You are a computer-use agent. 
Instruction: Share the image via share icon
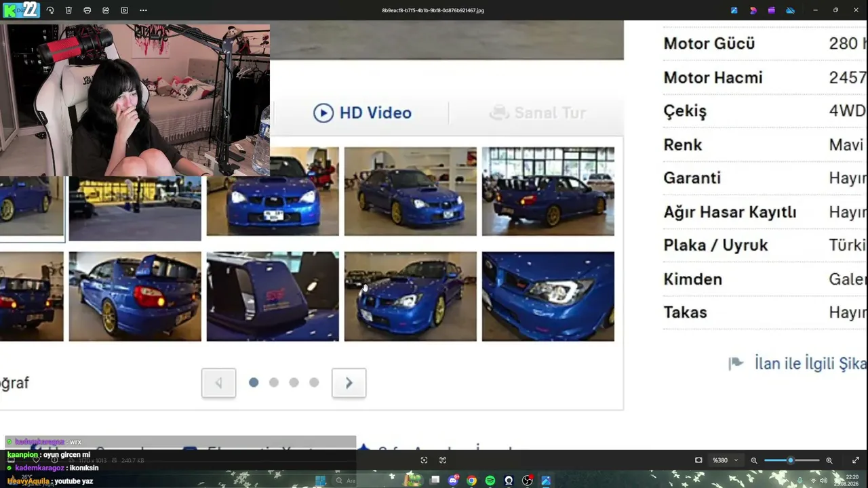click(x=106, y=10)
